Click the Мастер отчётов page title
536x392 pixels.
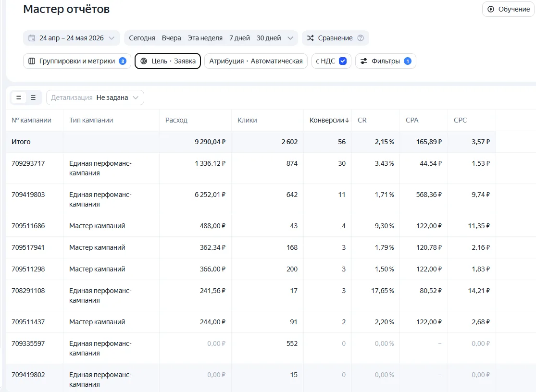(x=66, y=9)
